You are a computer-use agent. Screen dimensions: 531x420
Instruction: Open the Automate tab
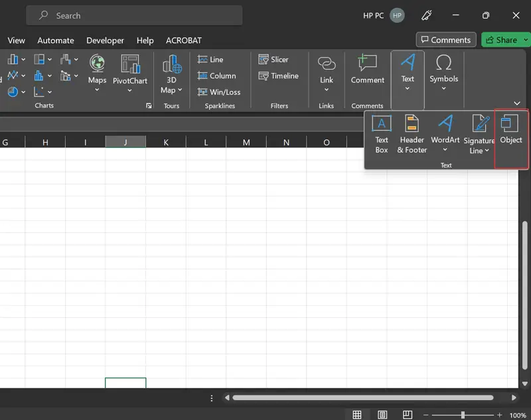56,40
